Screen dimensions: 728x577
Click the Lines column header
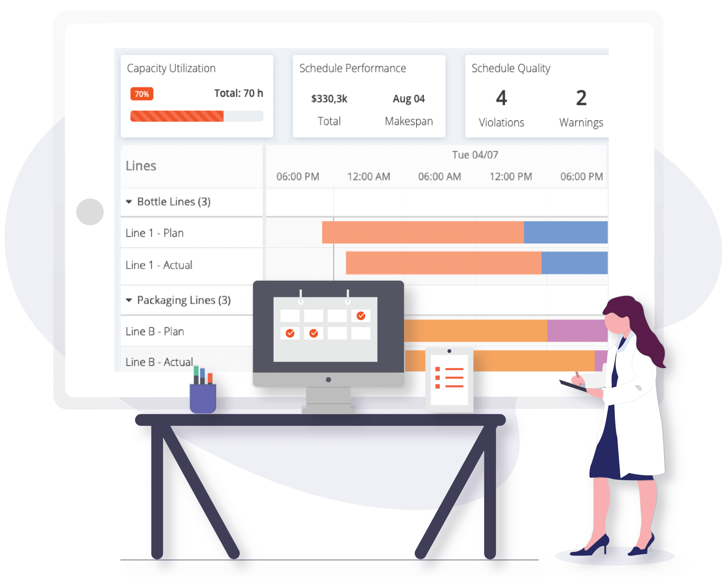pos(141,166)
